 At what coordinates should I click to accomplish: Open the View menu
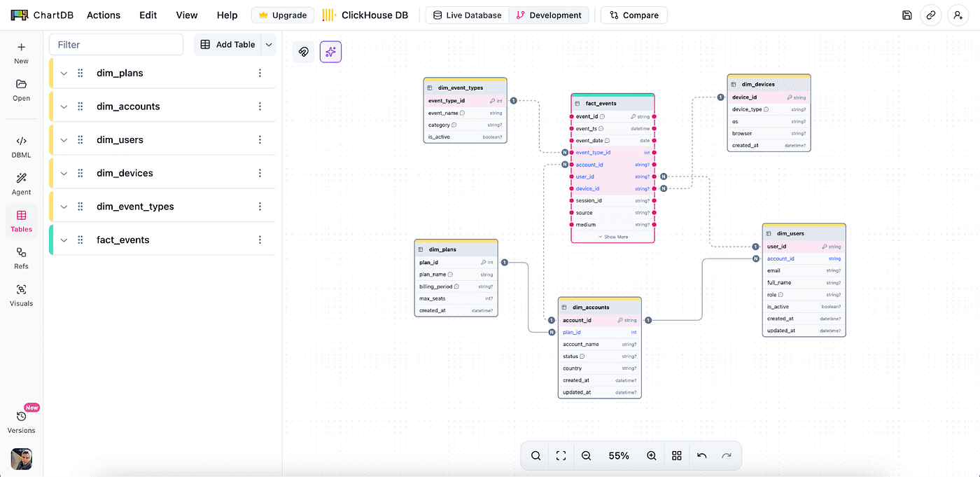pyautogui.click(x=187, y=15)
